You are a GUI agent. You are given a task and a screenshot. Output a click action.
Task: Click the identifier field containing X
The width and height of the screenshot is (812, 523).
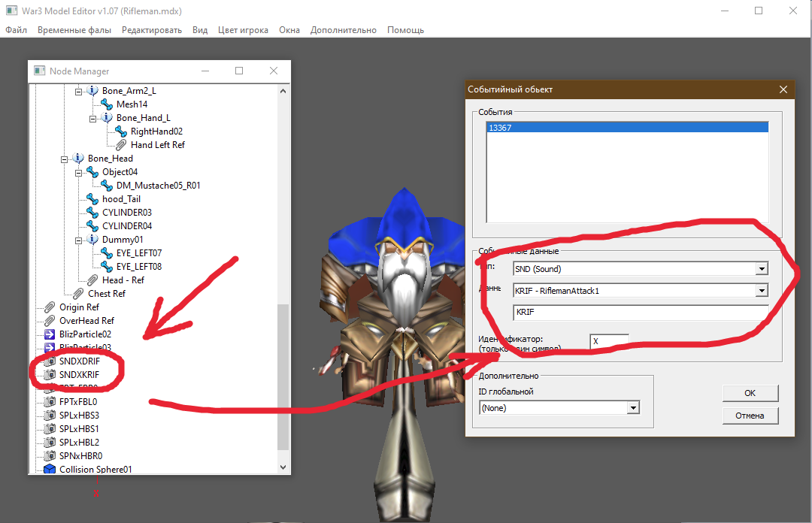[610, 341]
